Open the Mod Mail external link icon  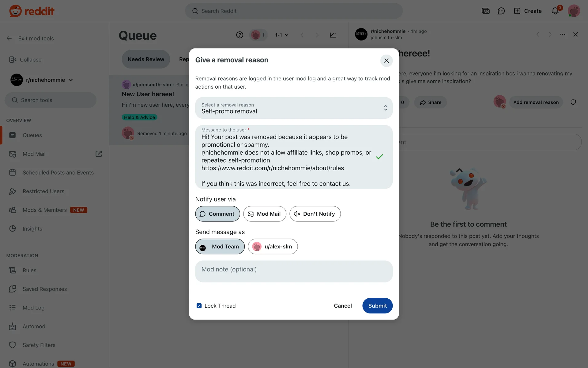point(99,154)
